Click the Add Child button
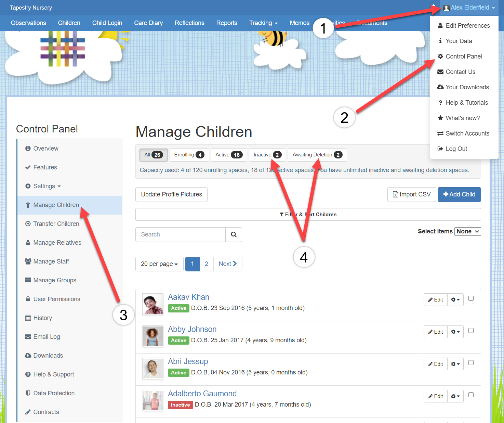The height and width of the screenshot is (423, 504). pos(459,194)
